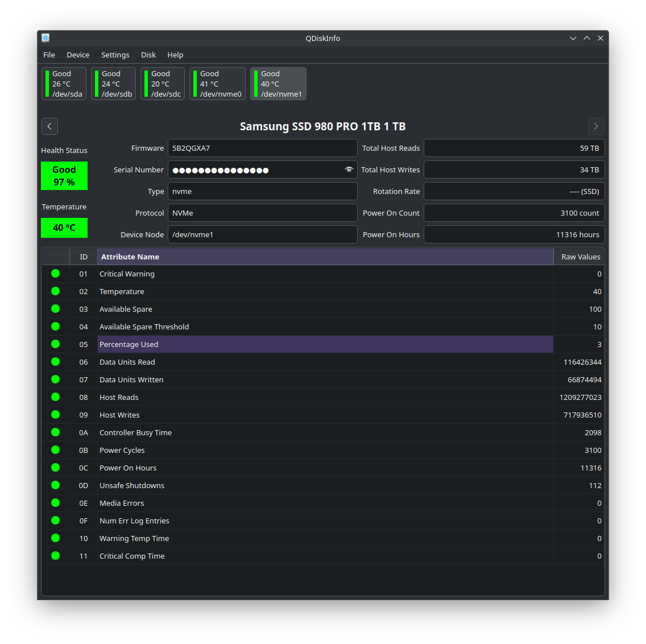
Task: Click the green status dot beside Media Errors
Action: tap(55, 502)
